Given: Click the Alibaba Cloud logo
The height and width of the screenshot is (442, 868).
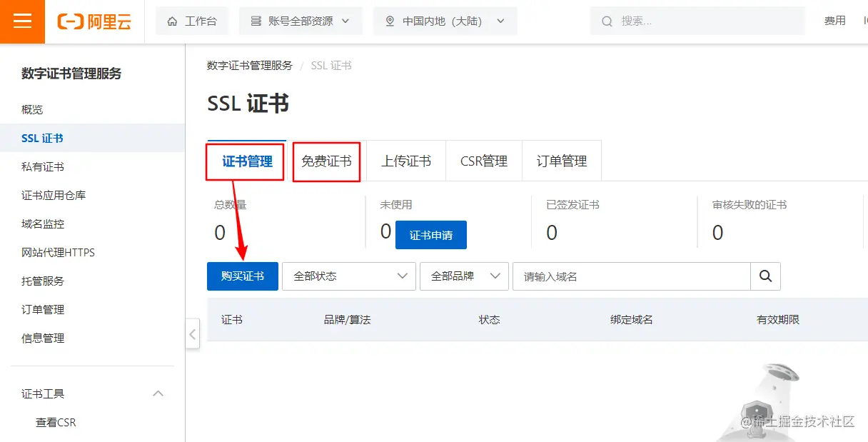Looking at the screenshot, I should coord(94,21).
